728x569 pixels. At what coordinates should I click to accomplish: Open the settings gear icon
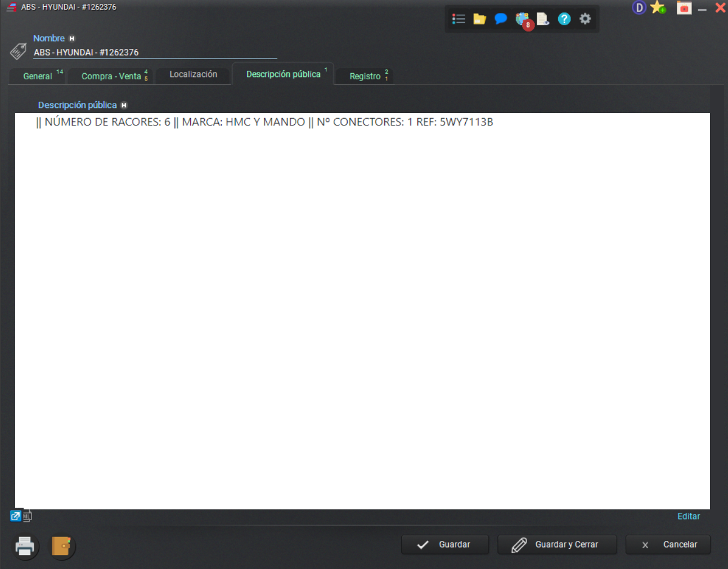tap(585, 19)
